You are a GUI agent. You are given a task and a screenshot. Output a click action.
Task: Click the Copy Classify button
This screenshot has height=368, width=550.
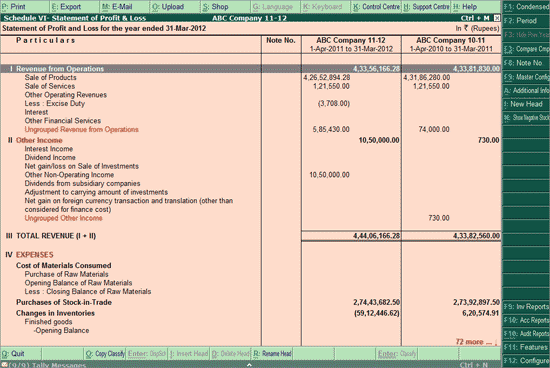click(x=105, y=354)
